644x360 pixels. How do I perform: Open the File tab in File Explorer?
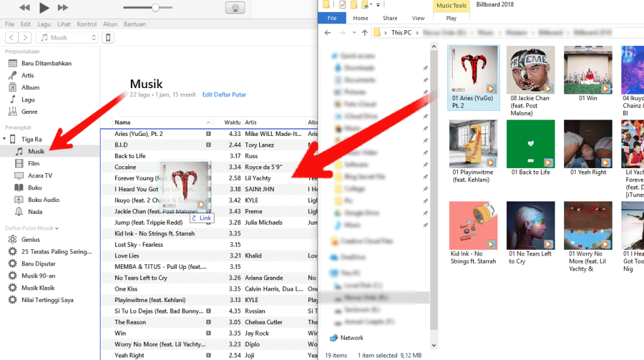(x=332, y=18)
